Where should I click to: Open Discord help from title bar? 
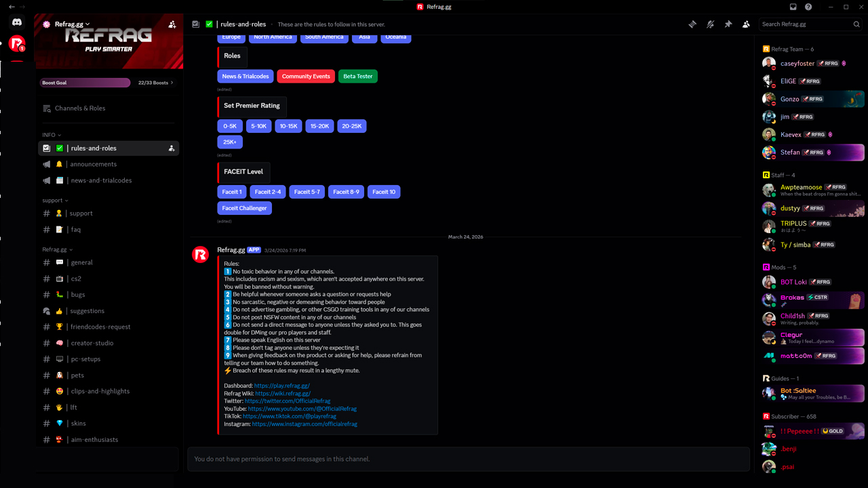(x=808, y=7)
